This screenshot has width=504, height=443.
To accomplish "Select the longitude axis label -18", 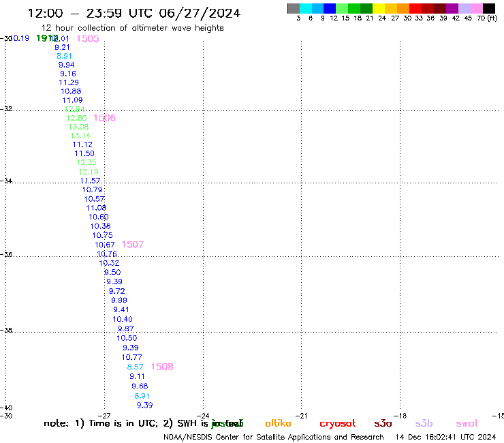I will [x=400, y=416].
